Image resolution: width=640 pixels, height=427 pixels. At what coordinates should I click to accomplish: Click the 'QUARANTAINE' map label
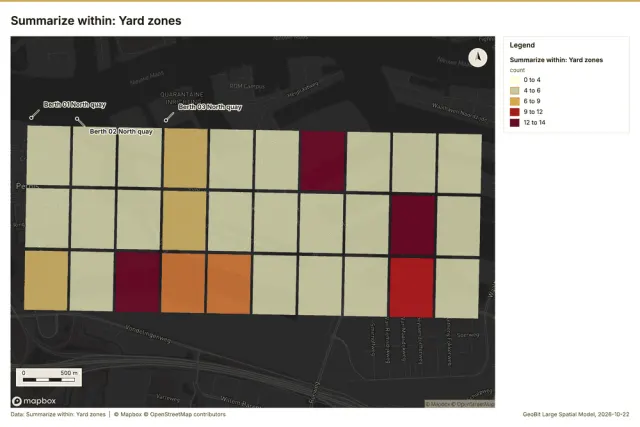coord(182,94)
